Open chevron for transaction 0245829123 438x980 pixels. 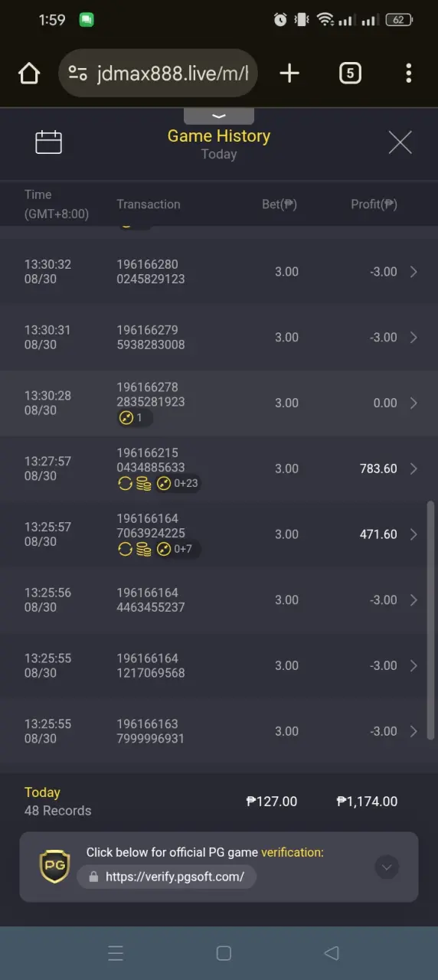[413, 272]
